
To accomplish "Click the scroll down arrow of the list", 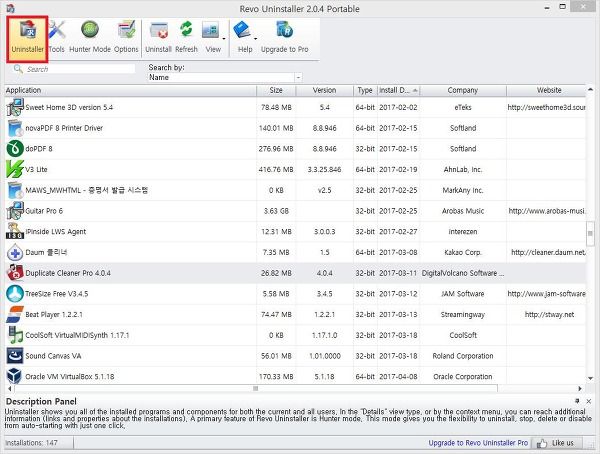I will pos(590,378).
